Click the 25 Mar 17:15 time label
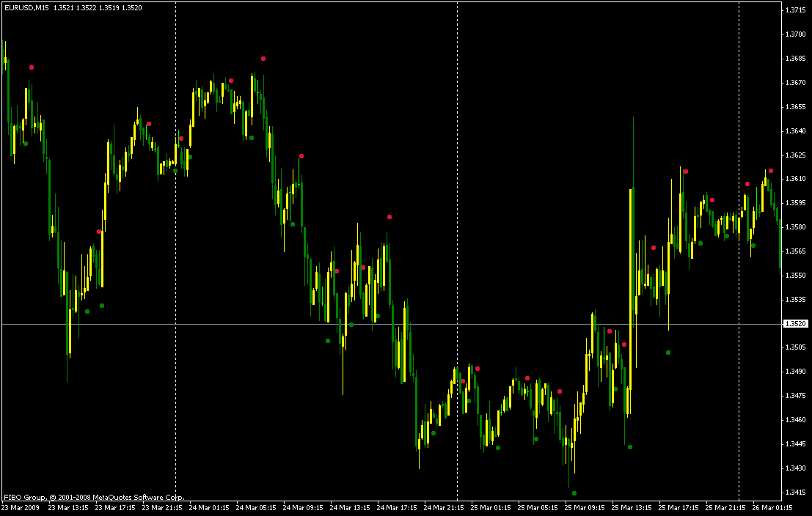812x516 pixels. [x=679, y=508]
